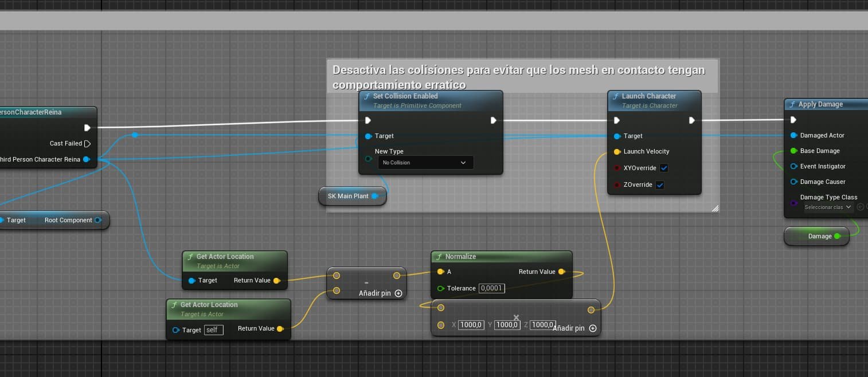868x377 pixels.
Task: Click Return Value pin beside the self Target
Action: pyautogui.click(x=280, y=329)
